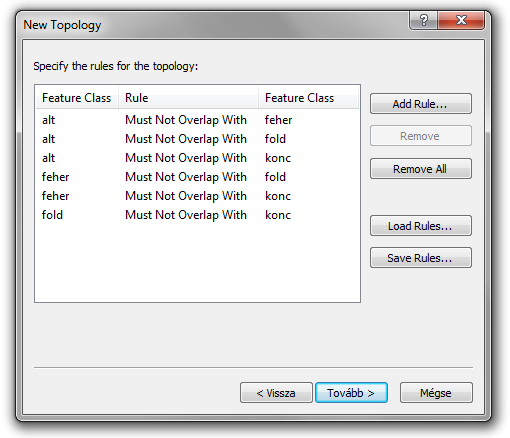The height and width of the screenshot is (438, 510).
Task: Click the first Feature Class column header
Action: click(77, 98)
